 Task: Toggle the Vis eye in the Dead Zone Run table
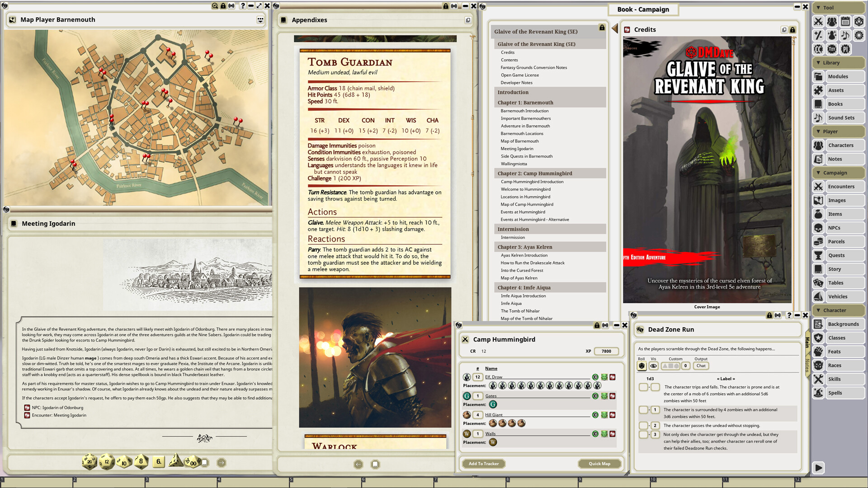pos(653,366)
